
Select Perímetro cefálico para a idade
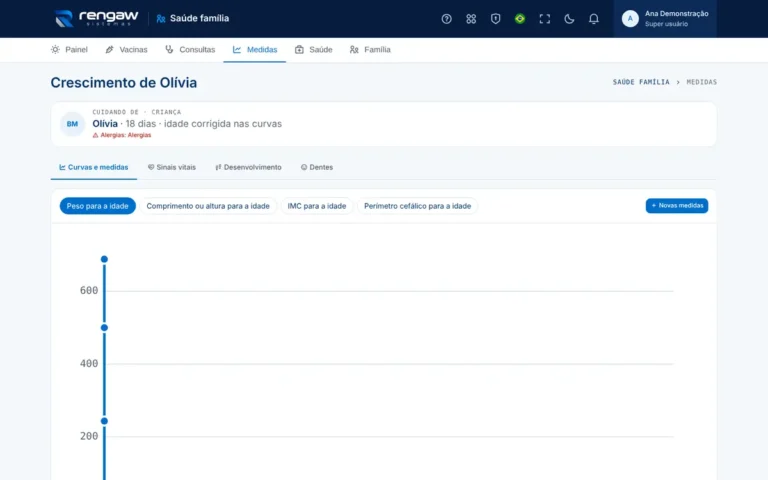[417, 206]
